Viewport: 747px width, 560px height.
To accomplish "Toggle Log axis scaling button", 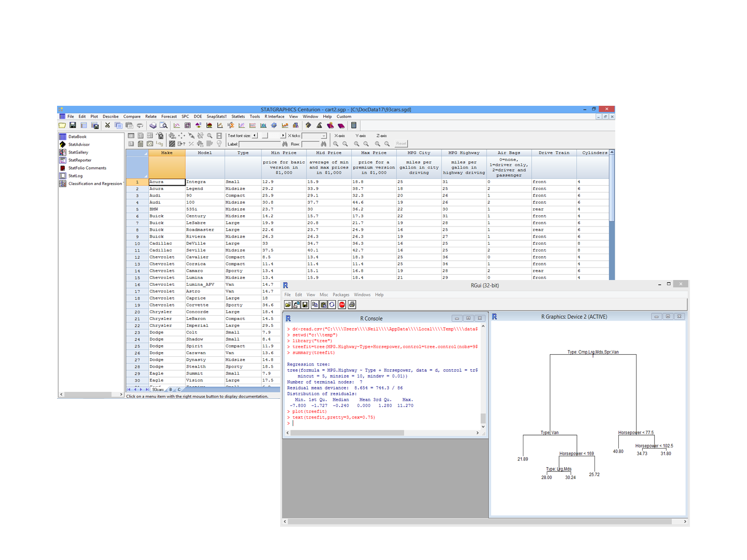I will (159, 144).
